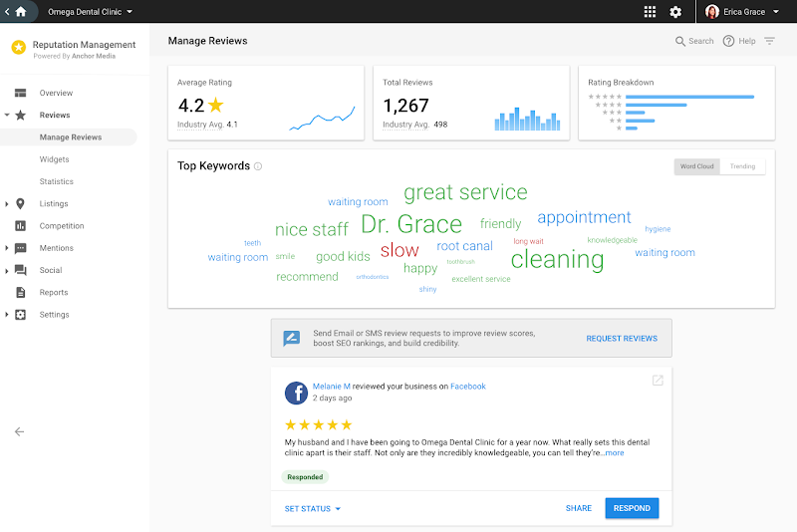This screenshot has height=532, width=797.
Task: Collapse the Reviews section arrow
Action: pyautogui.click(x=7, y=116)
